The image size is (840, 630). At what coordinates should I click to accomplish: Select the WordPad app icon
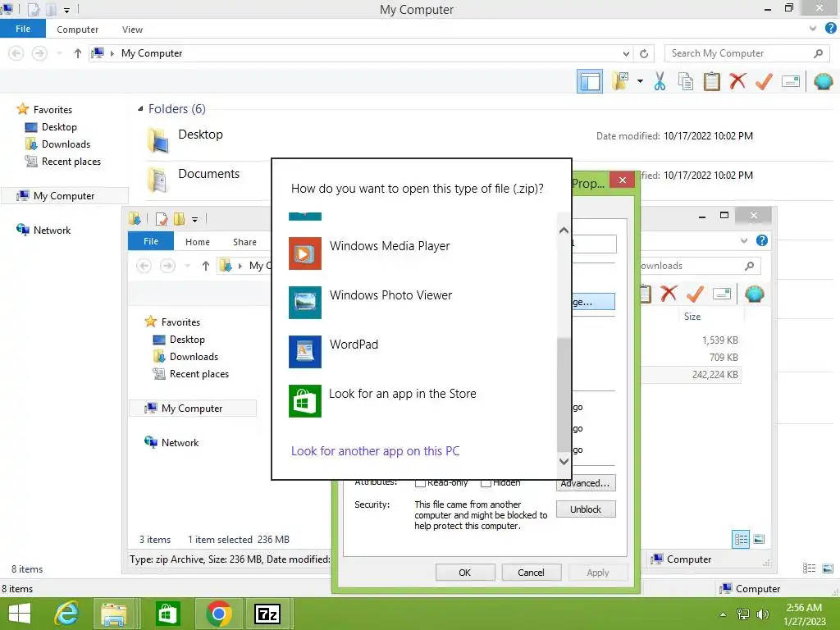click(x=305, y=351)
